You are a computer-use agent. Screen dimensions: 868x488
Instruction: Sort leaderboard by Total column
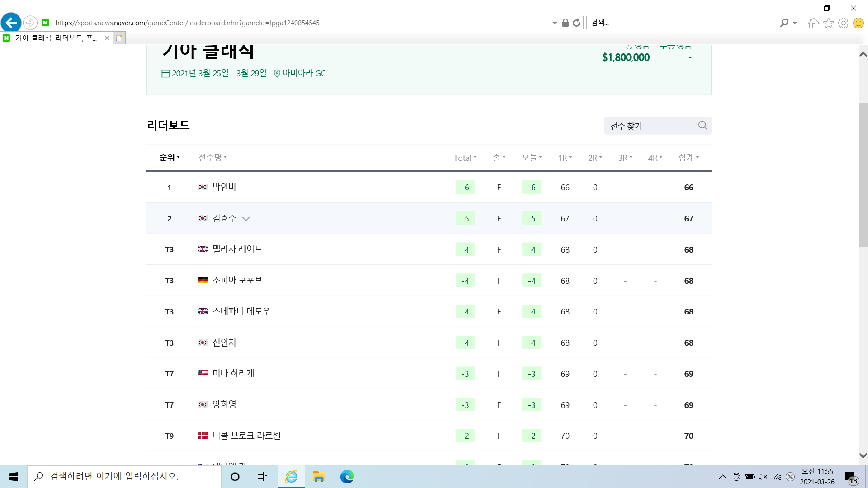465,158
